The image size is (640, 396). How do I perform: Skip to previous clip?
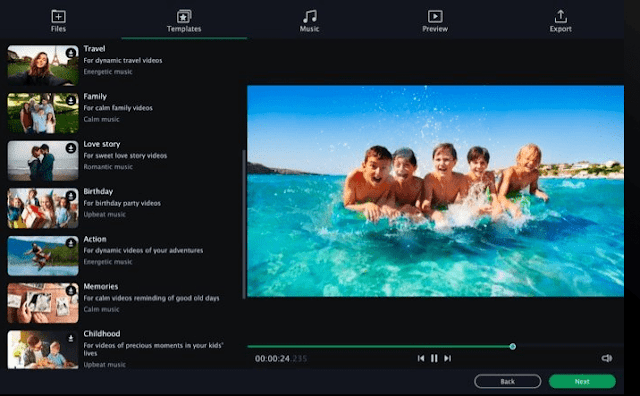pos(421,358)
